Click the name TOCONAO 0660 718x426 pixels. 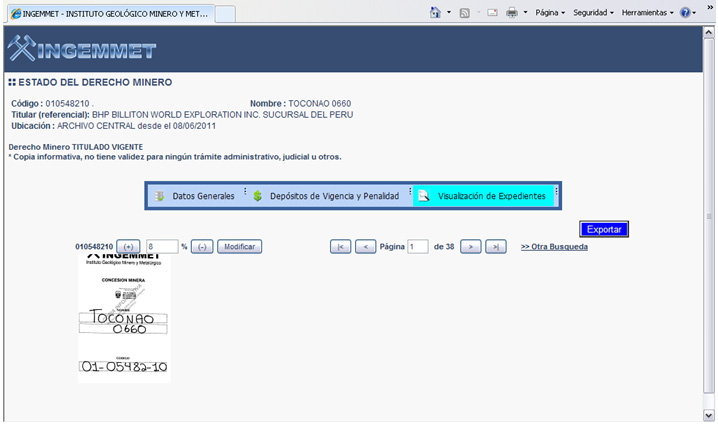tap(320, 104)
